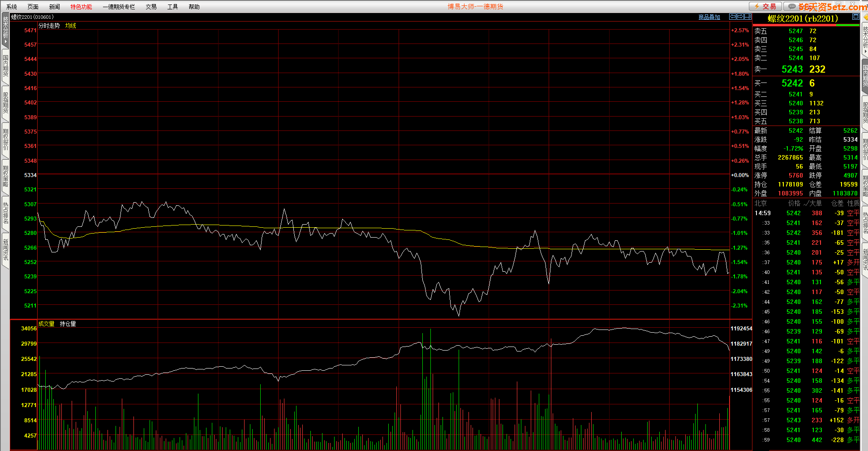This screenshot has height=451, width=868.
Task: Maximize the 螺纹2201 quote panel
Action: pyautogui.click(x=855, y=17)
